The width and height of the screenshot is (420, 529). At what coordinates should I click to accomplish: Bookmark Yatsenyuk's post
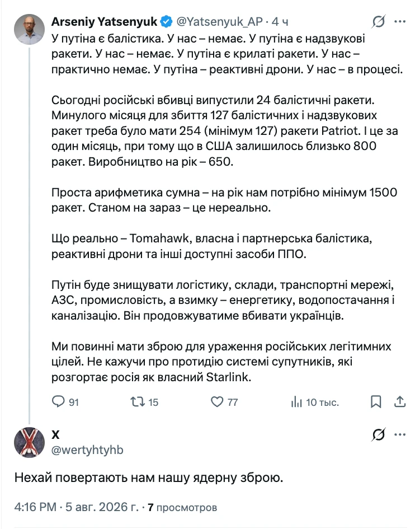(376, 402)
